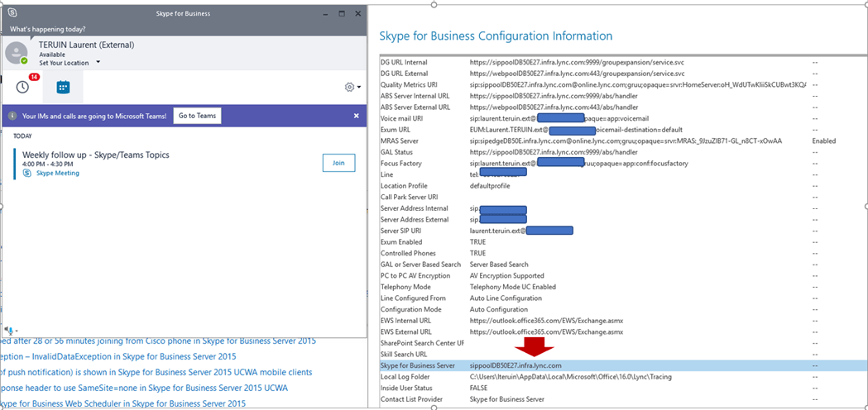Click the Skype Meeting icon under the event
This screenshot has height=410, width=868.
(x=27, y=174)
